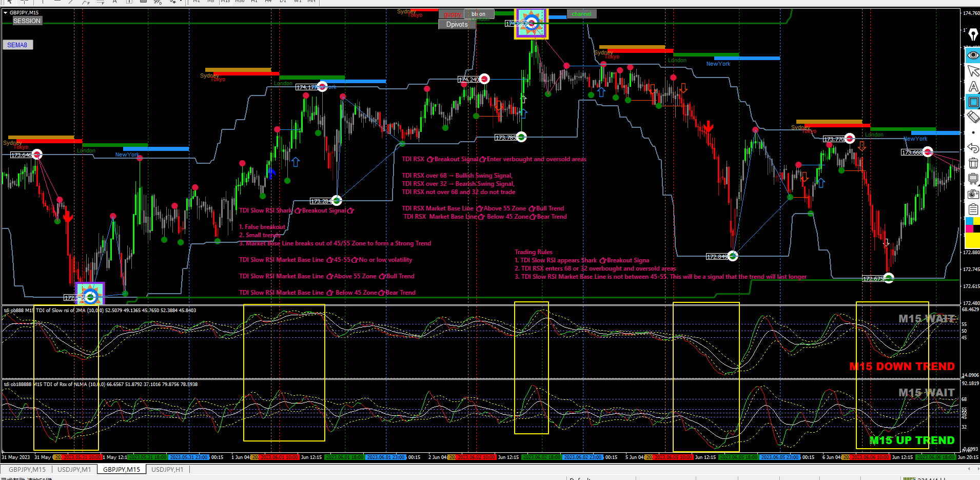Take a screenshot with the camera icon

click(973, 194)
